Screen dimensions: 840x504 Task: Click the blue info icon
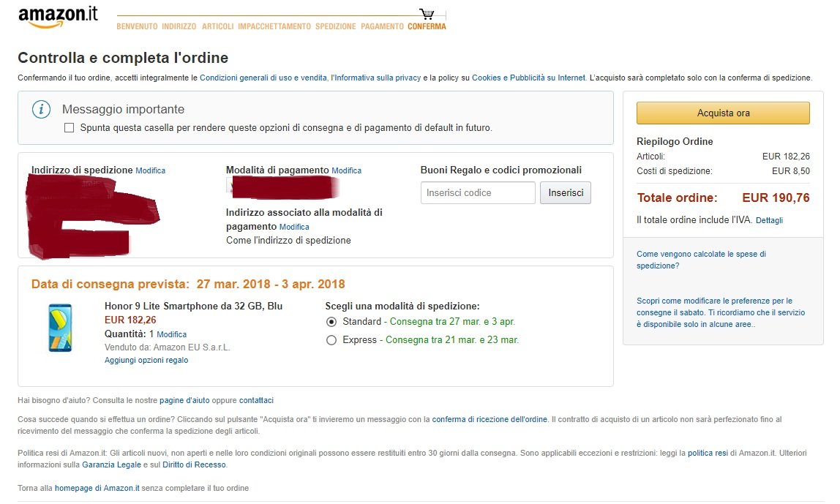click(41, 109)
